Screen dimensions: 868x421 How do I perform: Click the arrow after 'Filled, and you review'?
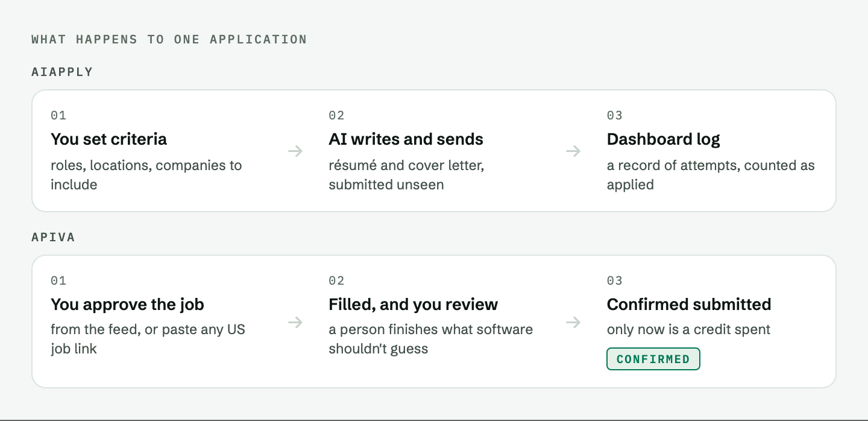[x=573, y=322]
